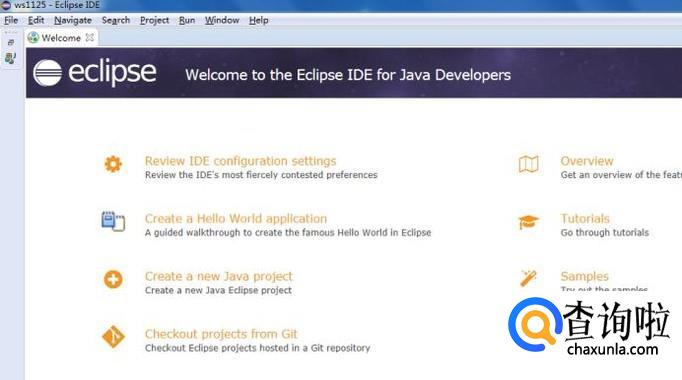Click the Git diamond icon

pyautogui.click(x=113, y=337)
